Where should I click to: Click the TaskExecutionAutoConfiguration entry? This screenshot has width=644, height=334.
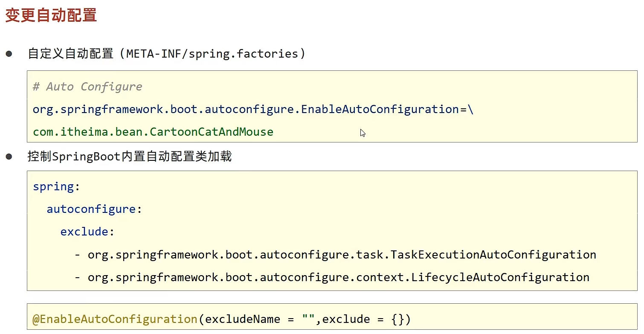342,255
